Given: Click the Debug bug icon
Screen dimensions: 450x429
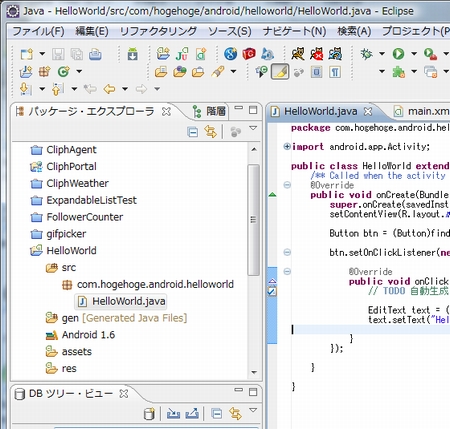Looking at the screenshot, I should pyautogui.click(x=366, y=54).
